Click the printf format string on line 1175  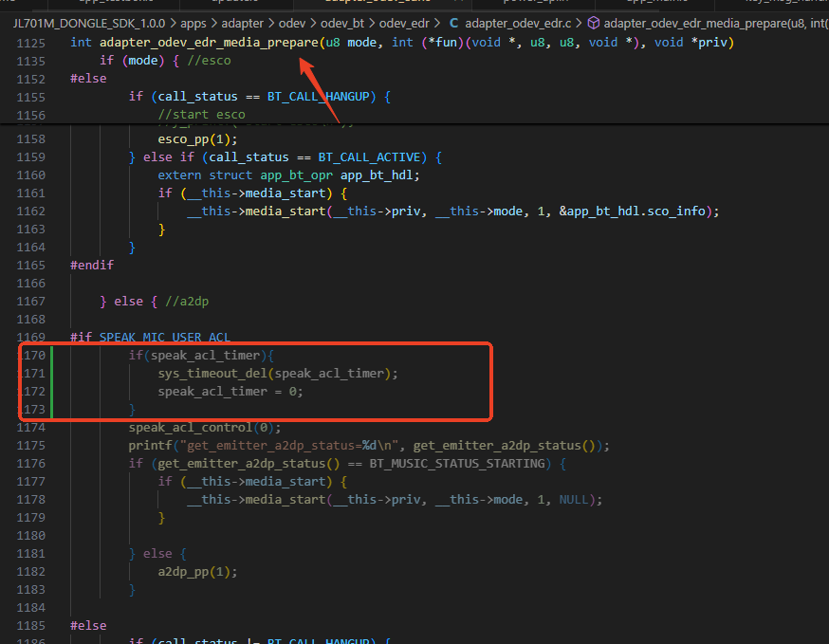pyautogui.click(x=289, y=445)
